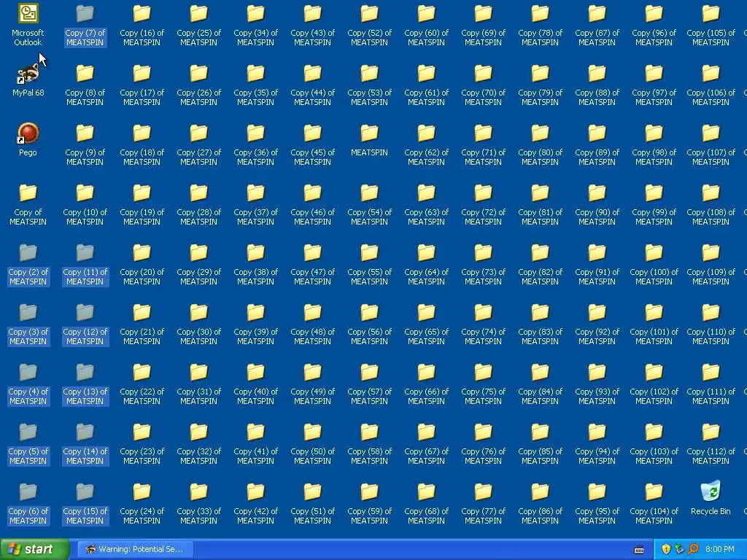Select the Microsoft Outlook desktop icon
This screenshot has width=747, height=560.
coord(28,25)
